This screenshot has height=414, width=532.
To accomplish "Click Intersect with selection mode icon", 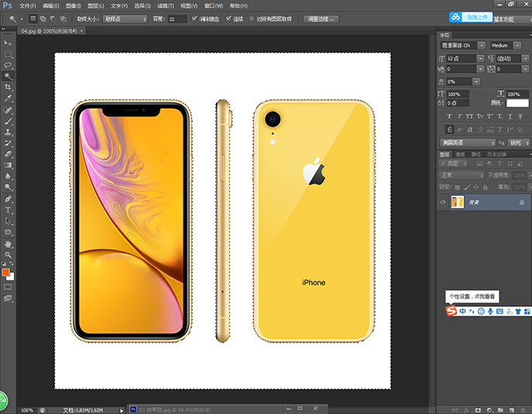I will 63,19.
